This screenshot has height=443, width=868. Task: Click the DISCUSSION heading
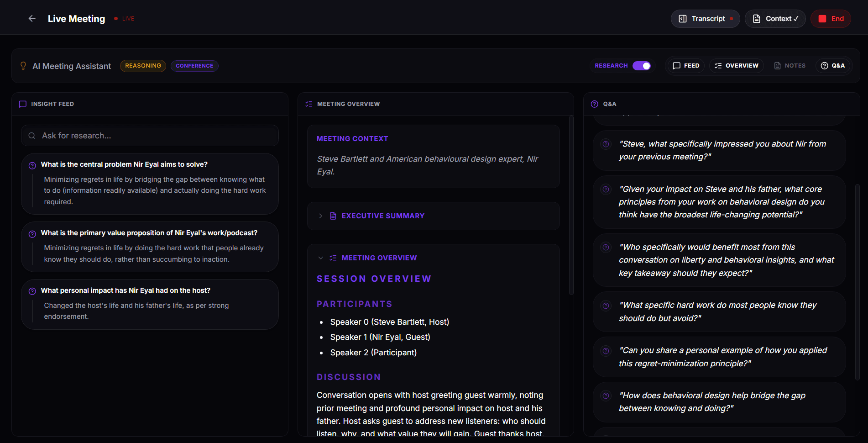click(349, 377)
